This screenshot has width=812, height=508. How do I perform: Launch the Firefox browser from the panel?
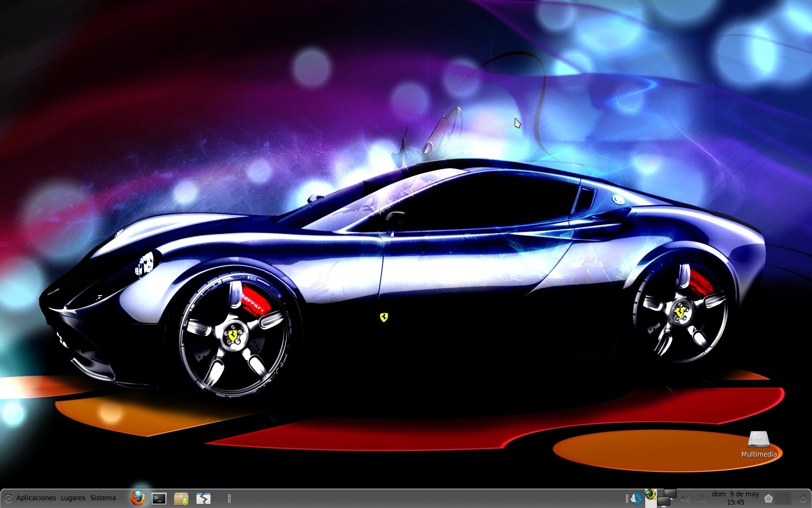coord(138,498)
